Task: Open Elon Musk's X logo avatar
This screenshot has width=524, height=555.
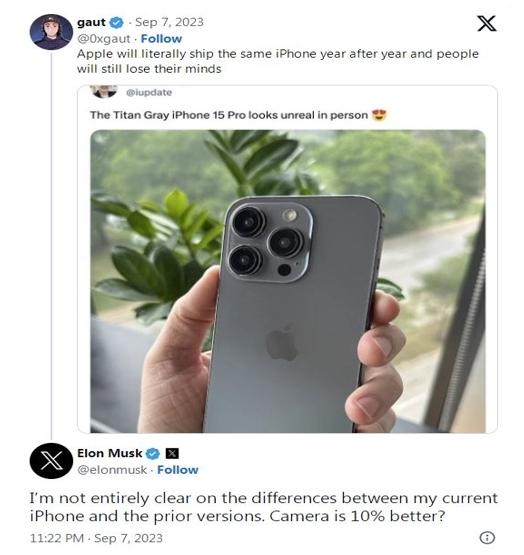Action: pyautogui.click(x=51, y=460)
